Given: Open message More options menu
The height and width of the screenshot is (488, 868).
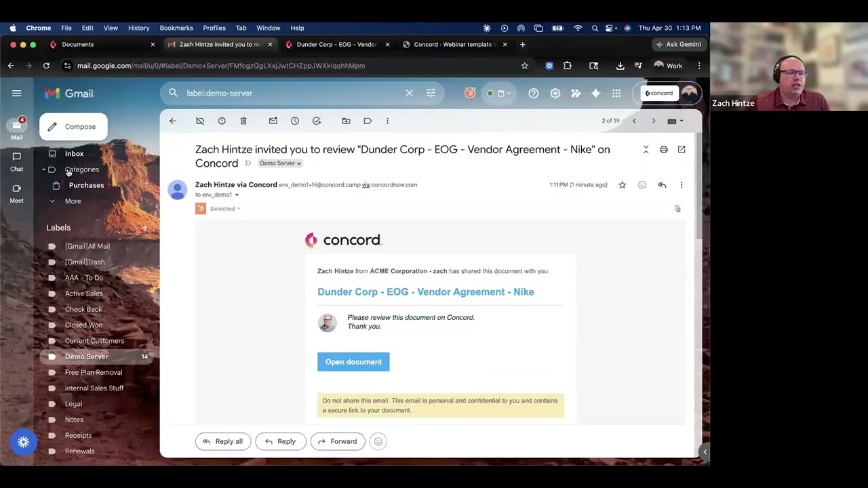Looking at the screenshot, I should pyautogui.click(x=682, y=184).
